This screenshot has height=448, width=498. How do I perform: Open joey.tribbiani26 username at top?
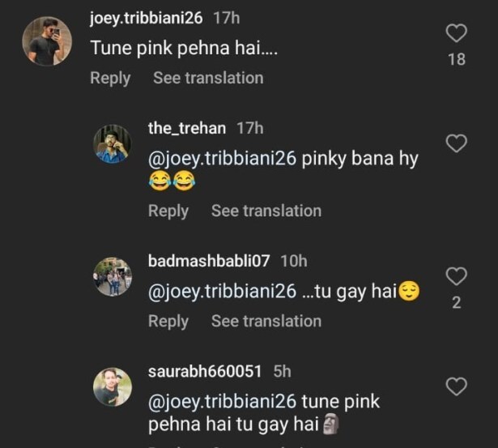point(146,18)
